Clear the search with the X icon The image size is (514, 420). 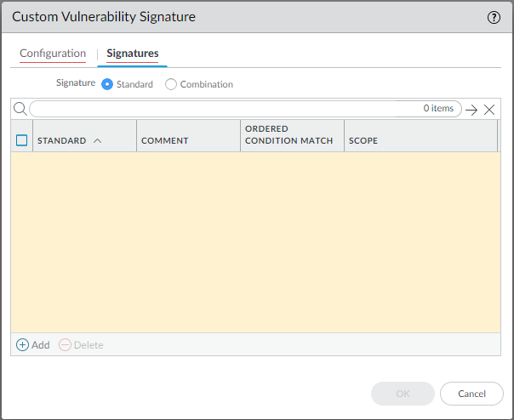[x=489, y=110]
